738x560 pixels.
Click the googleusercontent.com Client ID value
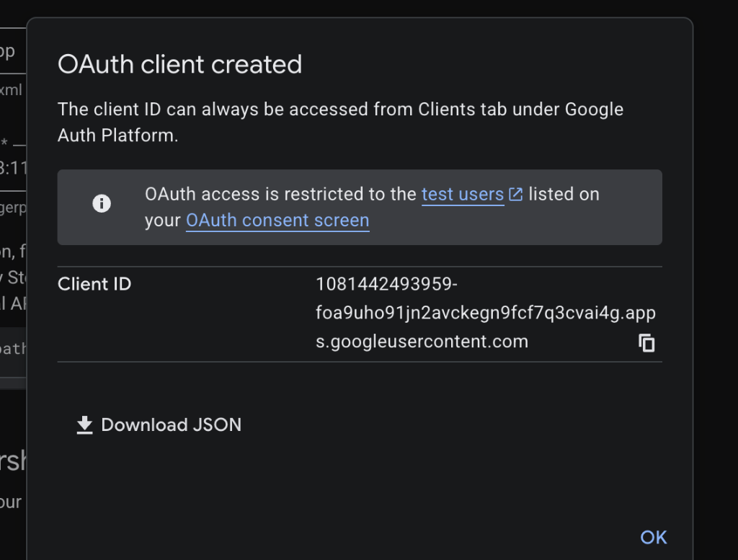(x=485, y=313)
